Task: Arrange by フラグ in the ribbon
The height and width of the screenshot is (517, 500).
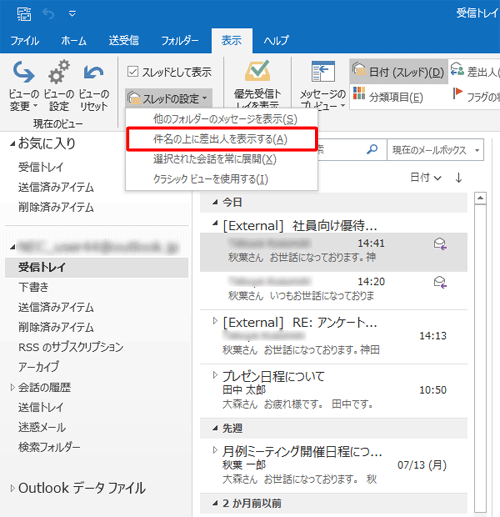Action: (476, 96)
